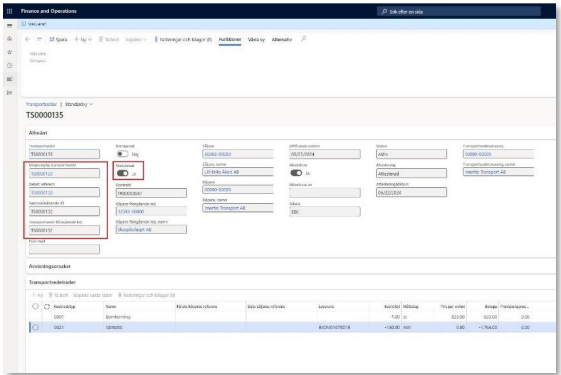
Task: Click the -1,764.00 amount cell
Action: point(487,327)
